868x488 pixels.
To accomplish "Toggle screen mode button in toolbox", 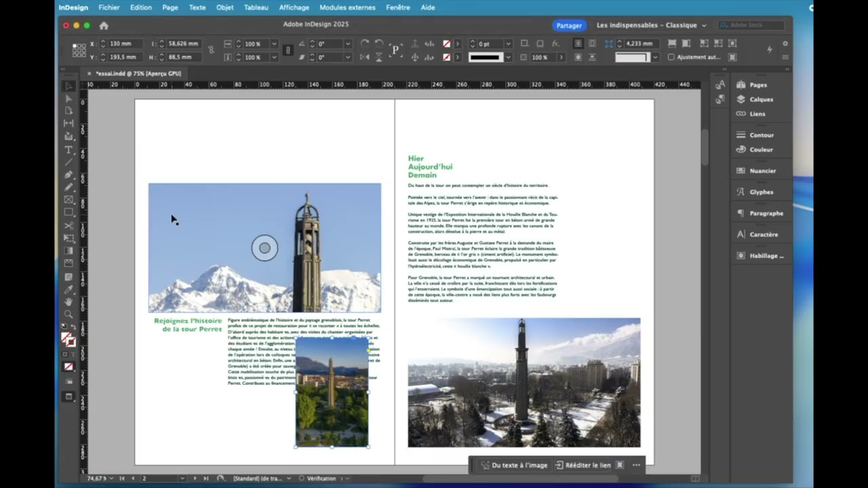I will tap(68, 397).
